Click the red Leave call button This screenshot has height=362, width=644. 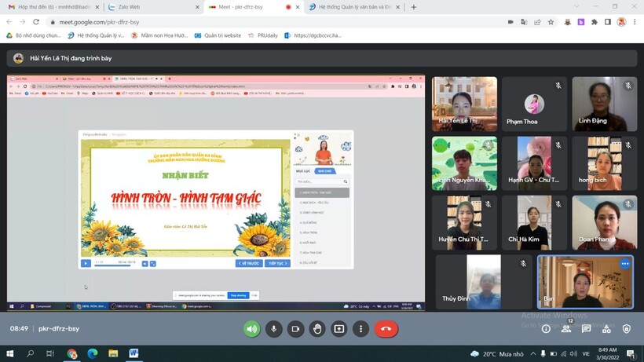click(x=386, y=329)
